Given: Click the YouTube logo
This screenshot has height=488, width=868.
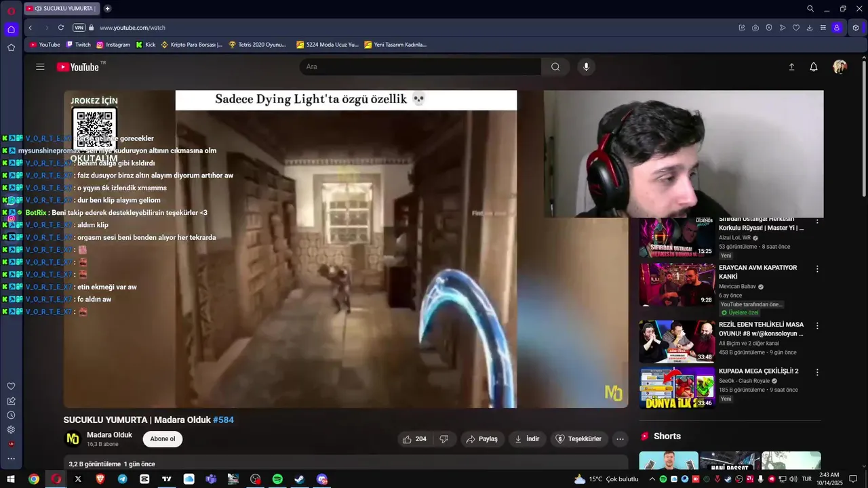Looking at the screenshot, I should tap(78, 66).
